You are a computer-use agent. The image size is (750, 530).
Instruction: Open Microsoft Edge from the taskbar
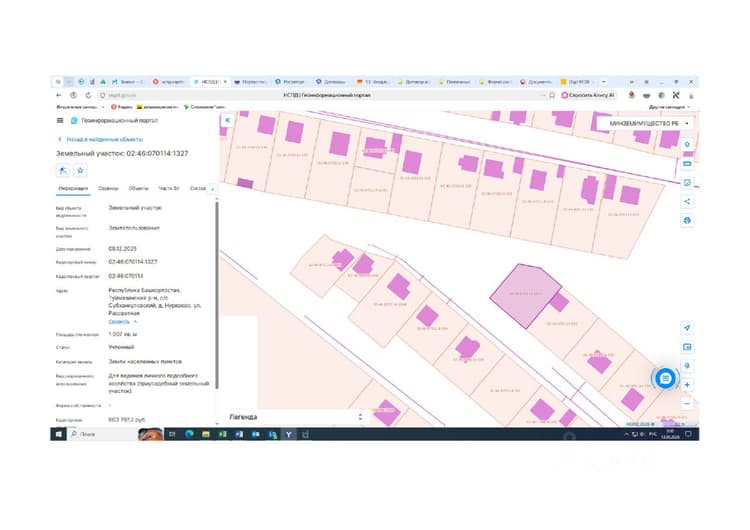point(189,434)
